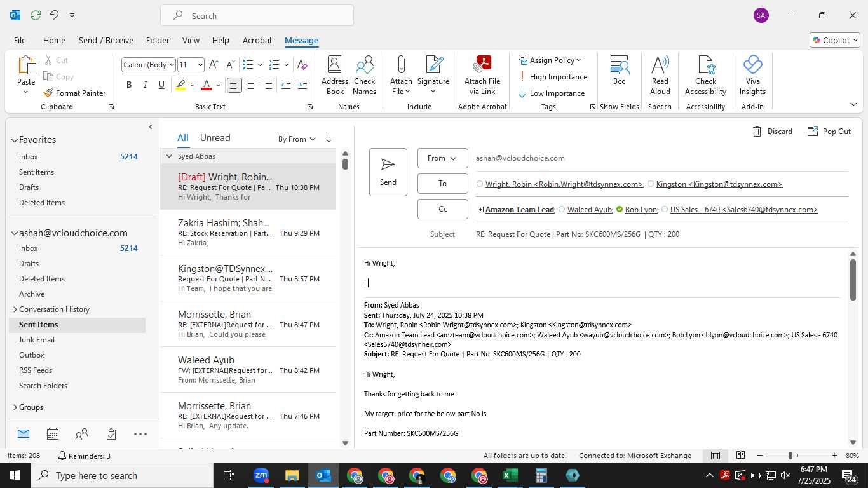
Task: Open the Sent Items folder under Favorites
Action: [x=36, y=172]
